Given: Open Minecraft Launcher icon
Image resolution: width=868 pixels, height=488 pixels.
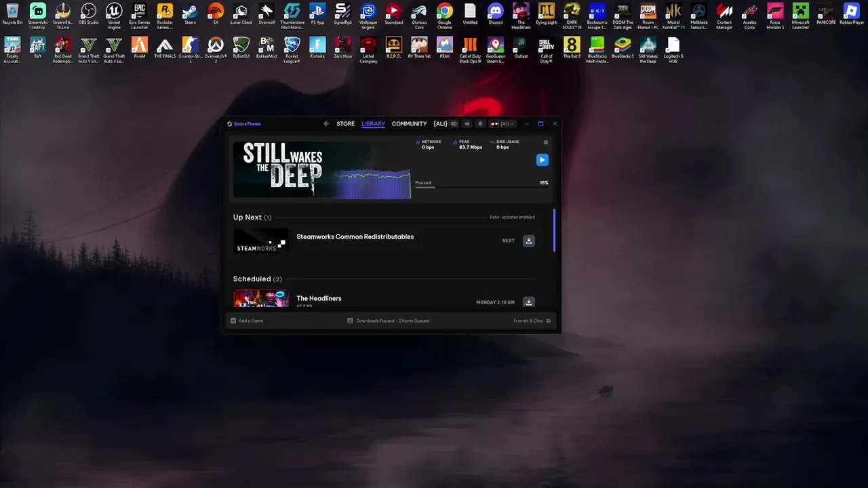Looking at the screenshot, I should 801,15.
